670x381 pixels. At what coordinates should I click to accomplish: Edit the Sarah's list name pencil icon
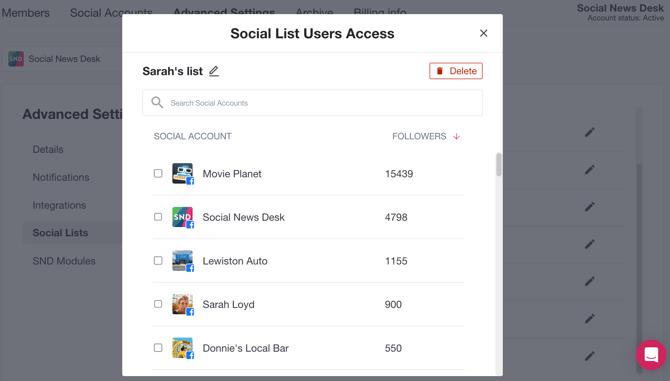tap(214, 71)
